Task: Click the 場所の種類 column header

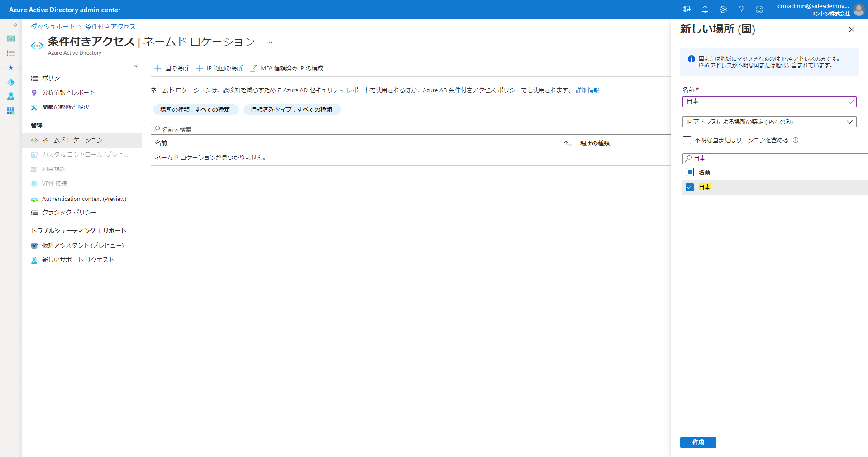Action: pos(595,143)
